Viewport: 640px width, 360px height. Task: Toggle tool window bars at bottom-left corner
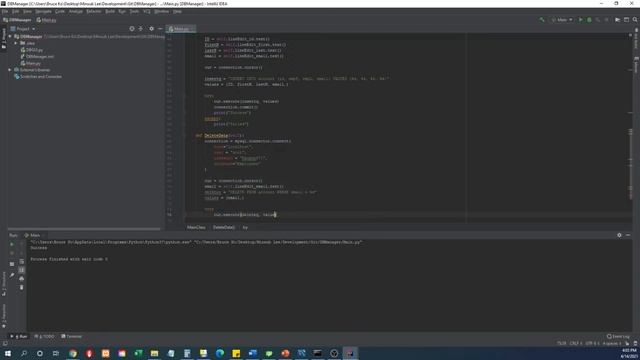tap(4, 344)
